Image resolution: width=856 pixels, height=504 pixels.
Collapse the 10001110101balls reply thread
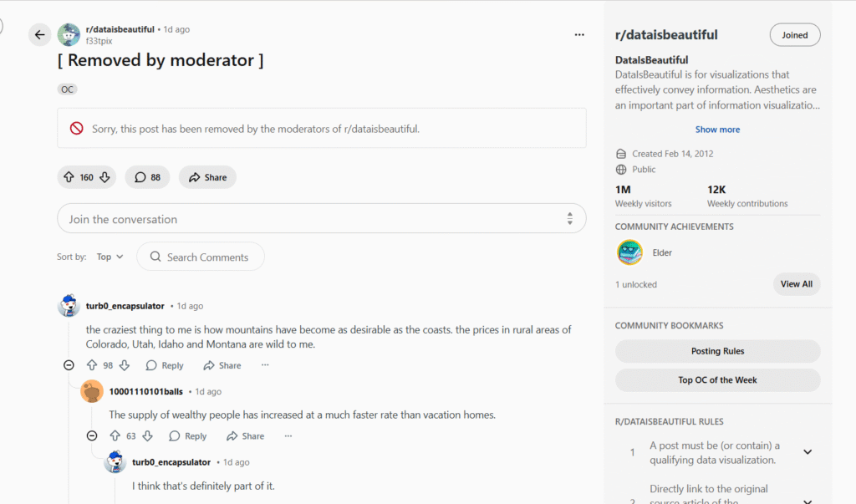(92, 436)
